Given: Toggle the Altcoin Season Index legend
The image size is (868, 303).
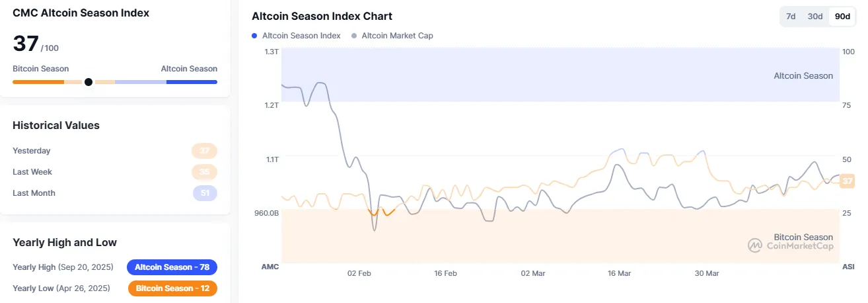Looking at the screenshot, I should point(301,36).
